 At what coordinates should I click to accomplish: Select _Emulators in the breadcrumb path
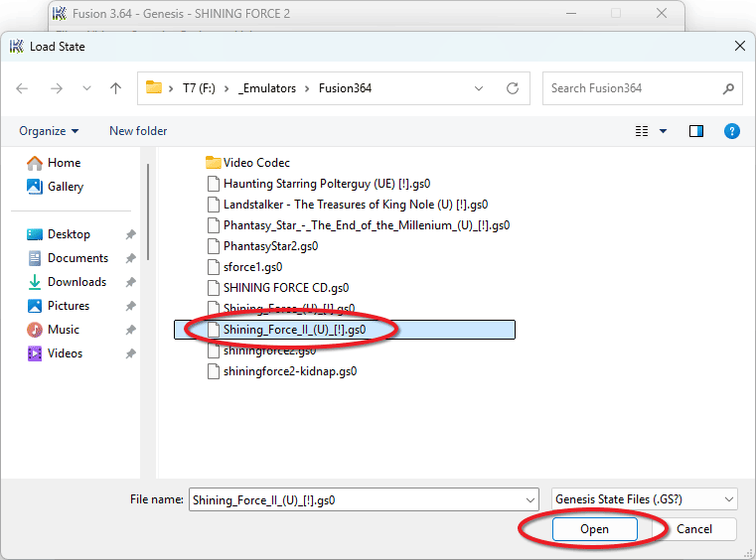coord(267,88)
